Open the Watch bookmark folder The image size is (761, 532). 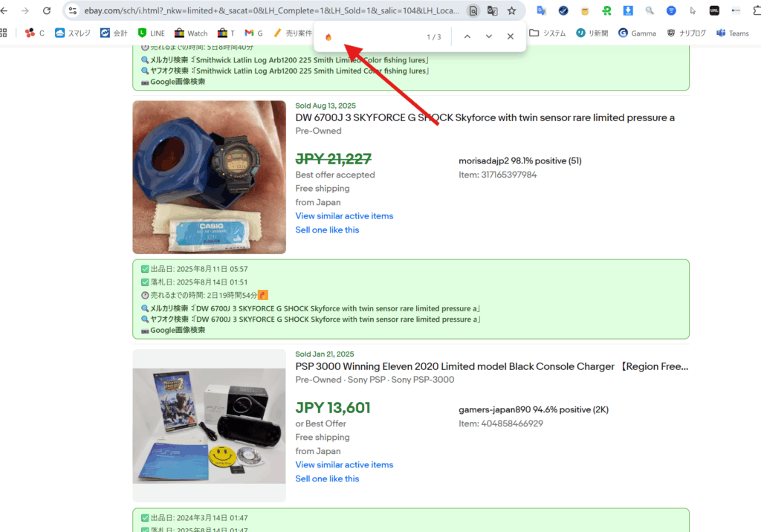coord(191,33)
